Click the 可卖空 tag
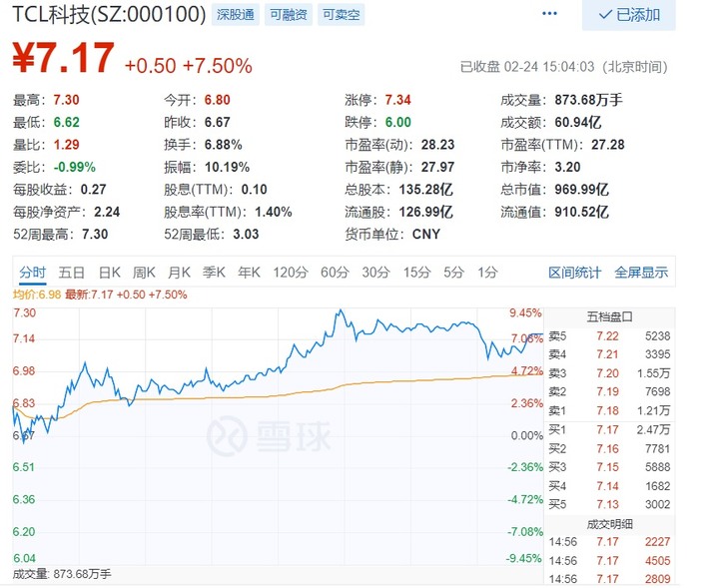This screenshot has height=588, width=719. tap(342, 15)
